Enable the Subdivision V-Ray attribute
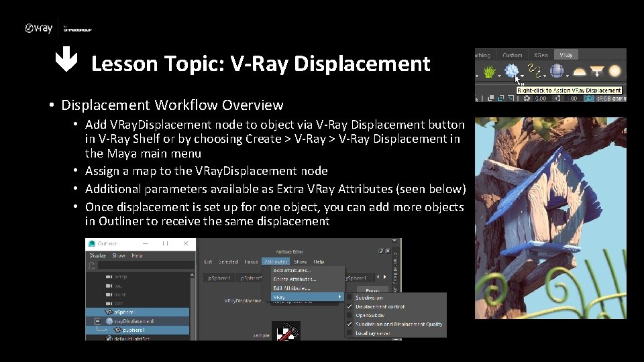The height and width of the screenshot is (362, 644). [349, 298]
